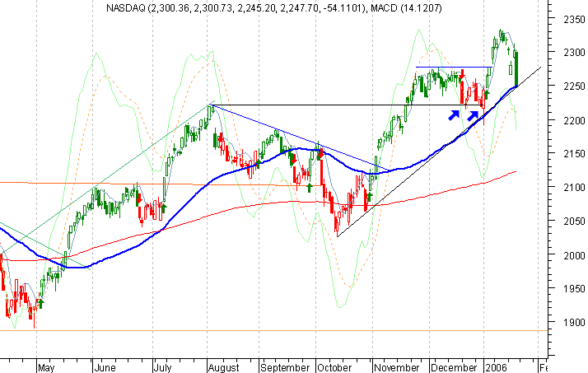Viewport: 588px width, 373px height.
Task: Click the 2300 price axis label
Action: pos(574,53)
